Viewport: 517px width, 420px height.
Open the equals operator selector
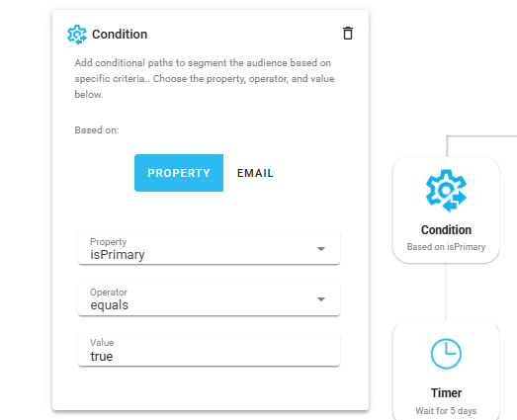point(209,299)
